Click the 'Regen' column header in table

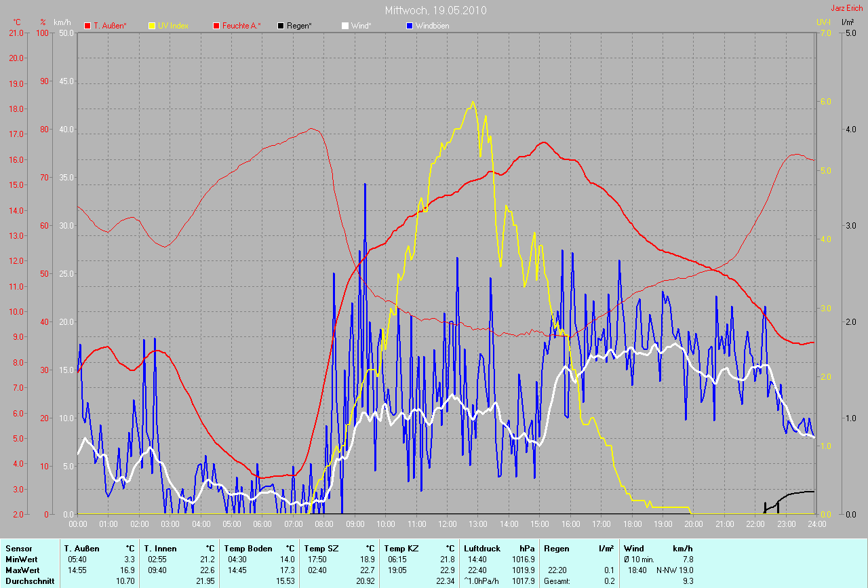[556, 548]
